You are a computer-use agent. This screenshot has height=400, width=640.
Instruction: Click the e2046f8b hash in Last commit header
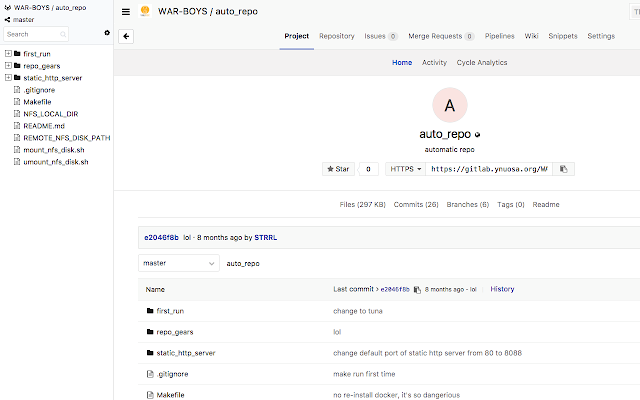pos(395,289)
